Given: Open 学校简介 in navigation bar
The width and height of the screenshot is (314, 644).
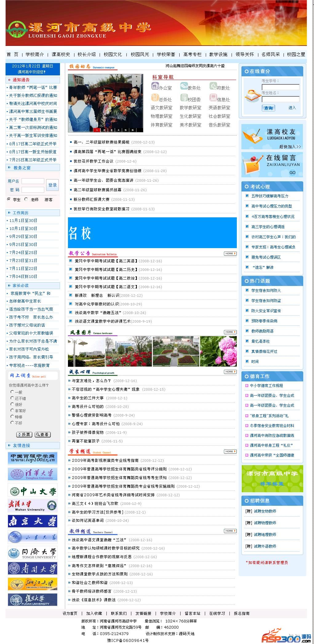Looking at the screenshot, I should click(35, 54).
